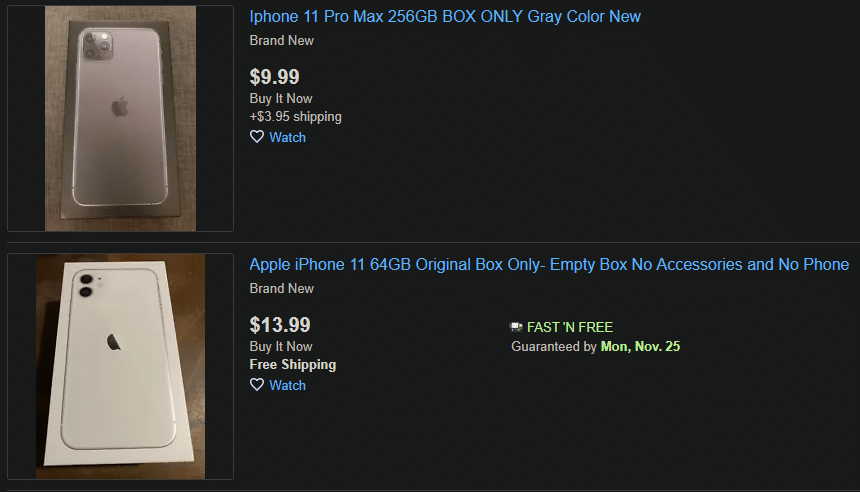Click the Watch link under the $13.99 listing
This screenshot has width=860, height=492.
point(287,385)
